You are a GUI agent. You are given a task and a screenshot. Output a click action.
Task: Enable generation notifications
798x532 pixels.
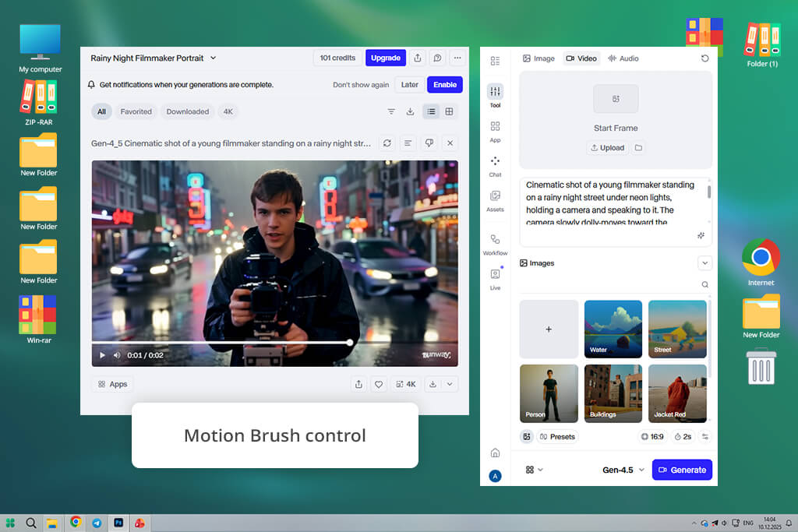[x=445, y=84]
